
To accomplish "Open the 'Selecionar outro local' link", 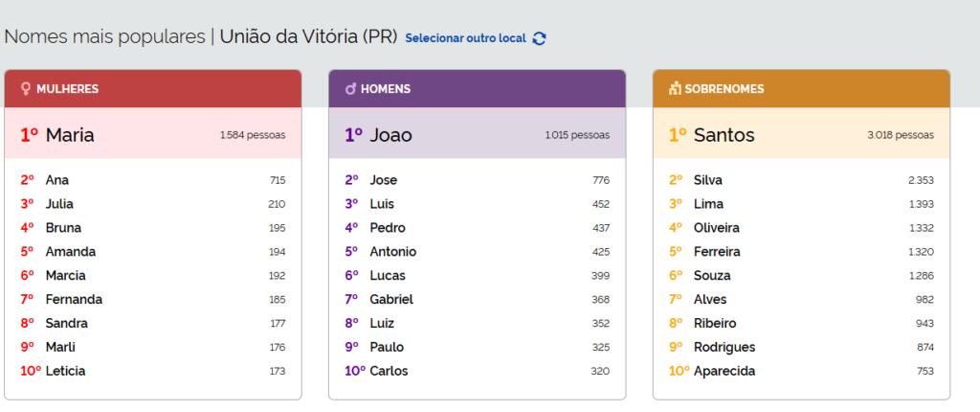I will pyautogui.click(x=465, y=38).
